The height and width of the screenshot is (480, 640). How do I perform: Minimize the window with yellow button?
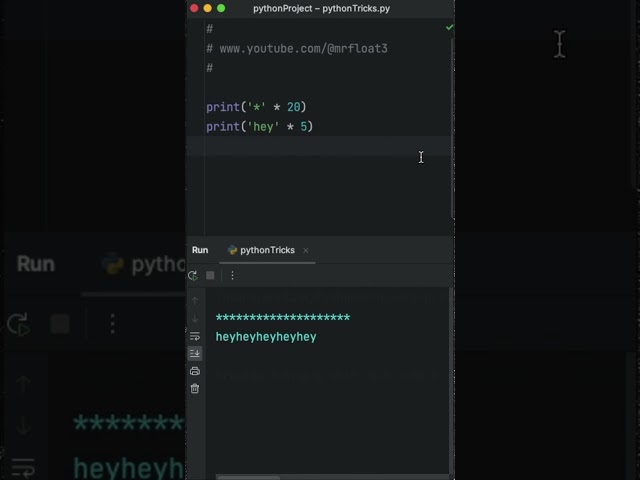[207, 8]
